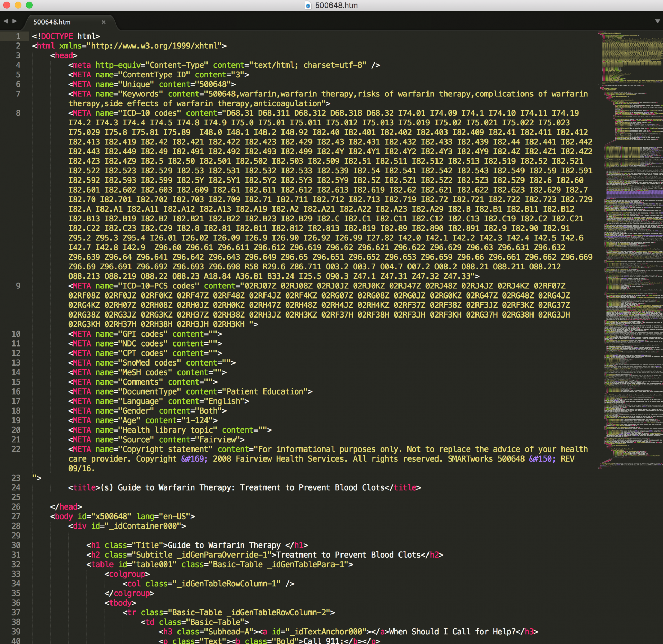Click line number 37 in the gutter
The width and height of the screenshot is (663, 644).
point(16,612)
